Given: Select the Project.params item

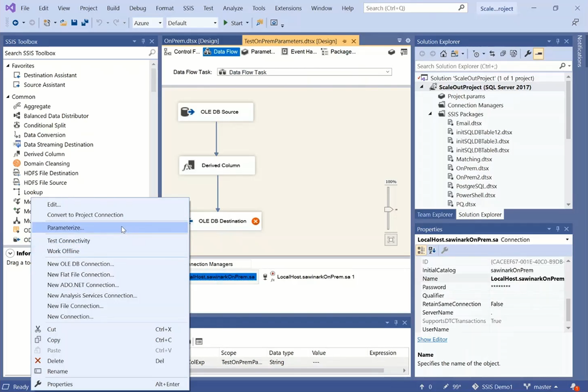Looking at the screenshot, I should pos(466,96).
